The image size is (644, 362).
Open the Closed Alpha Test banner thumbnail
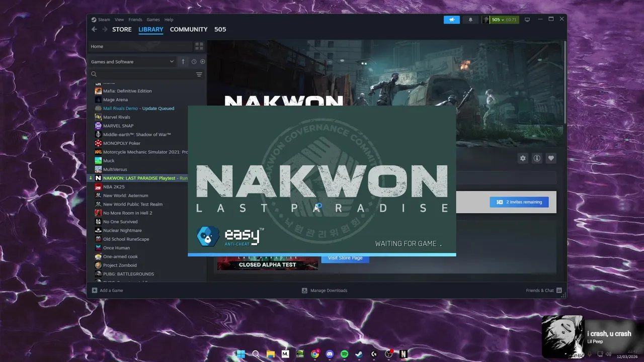tap(268, 263)
